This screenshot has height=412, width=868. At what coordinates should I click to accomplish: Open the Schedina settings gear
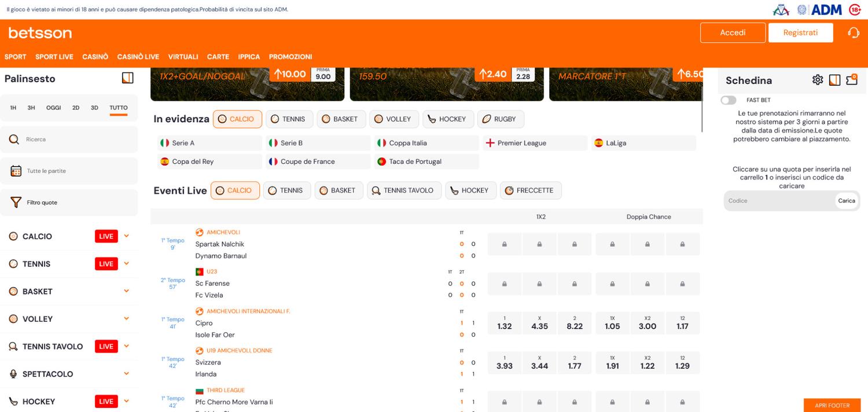(818, 80)
